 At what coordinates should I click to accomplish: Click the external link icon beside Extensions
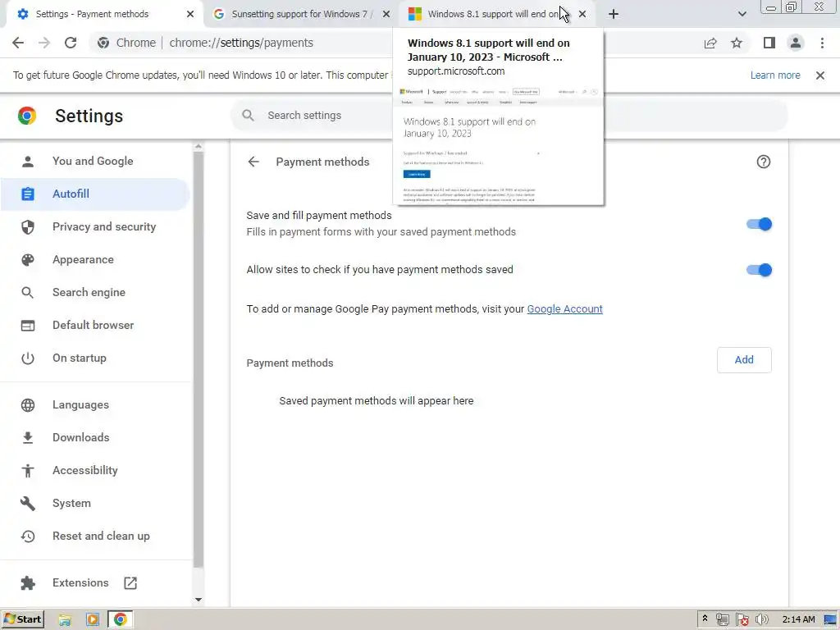tap(130, 583)
